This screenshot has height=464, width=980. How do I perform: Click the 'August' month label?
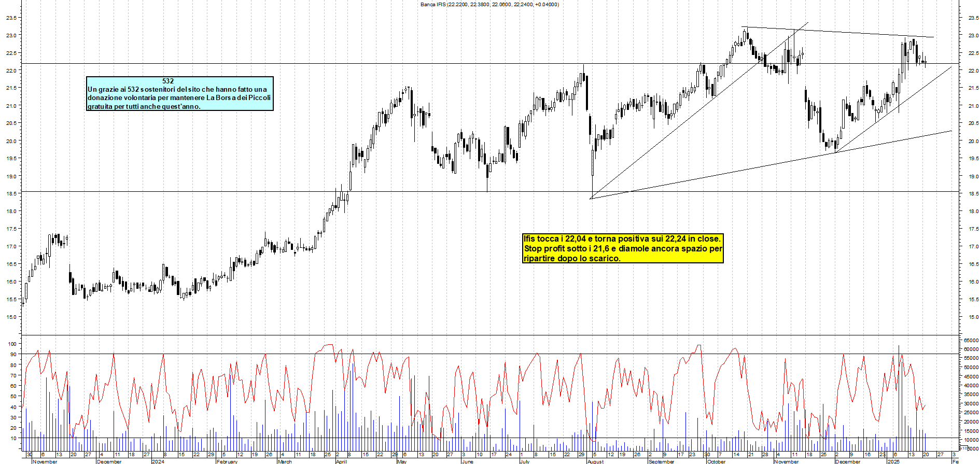[x=596, y=461]
